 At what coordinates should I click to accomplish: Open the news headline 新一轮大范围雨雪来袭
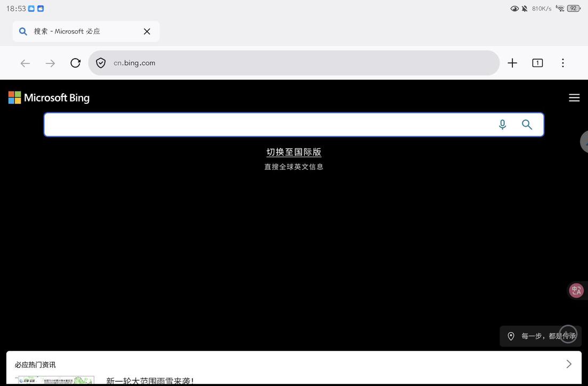(150, 381)
